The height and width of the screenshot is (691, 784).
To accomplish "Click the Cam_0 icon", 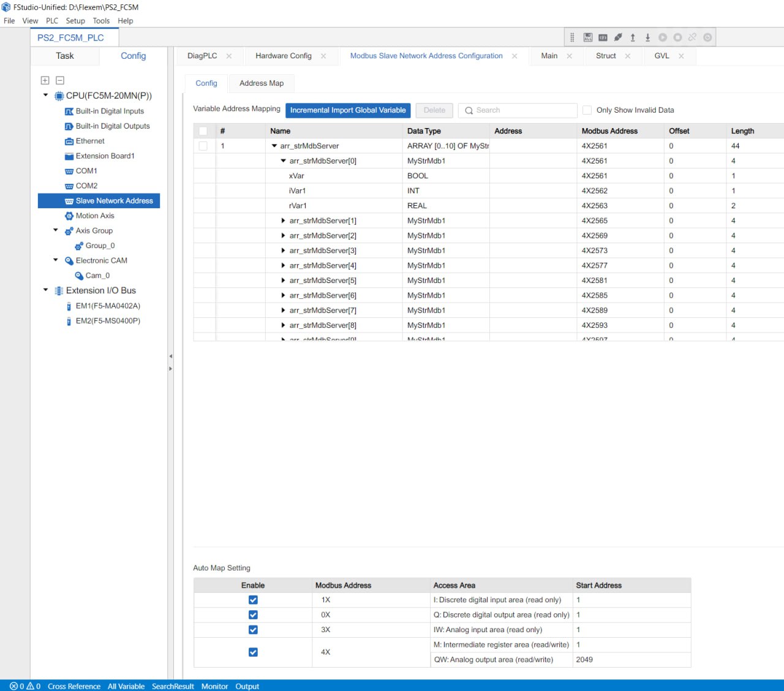I will click(79, 276).
